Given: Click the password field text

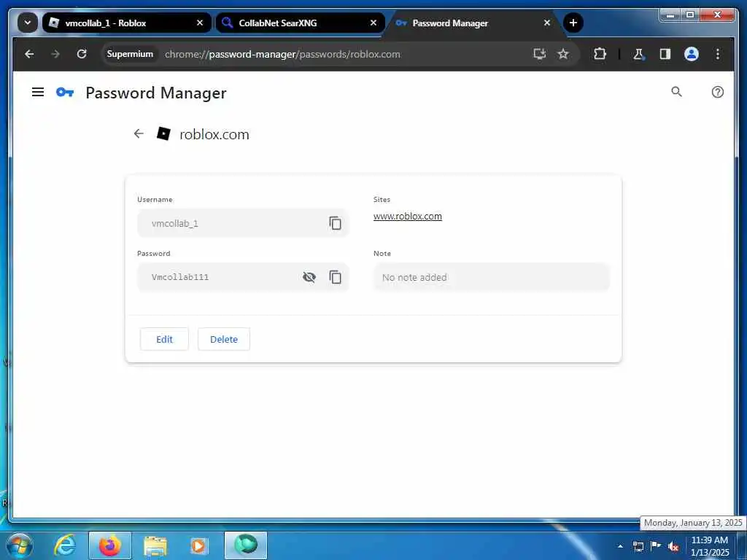Looking at the screenshot, I should click(x=180, y=277).
